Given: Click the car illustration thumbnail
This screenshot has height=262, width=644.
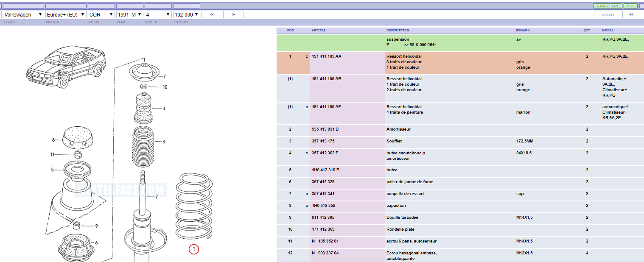Looking at the screenshot, I should pos(66,66).
